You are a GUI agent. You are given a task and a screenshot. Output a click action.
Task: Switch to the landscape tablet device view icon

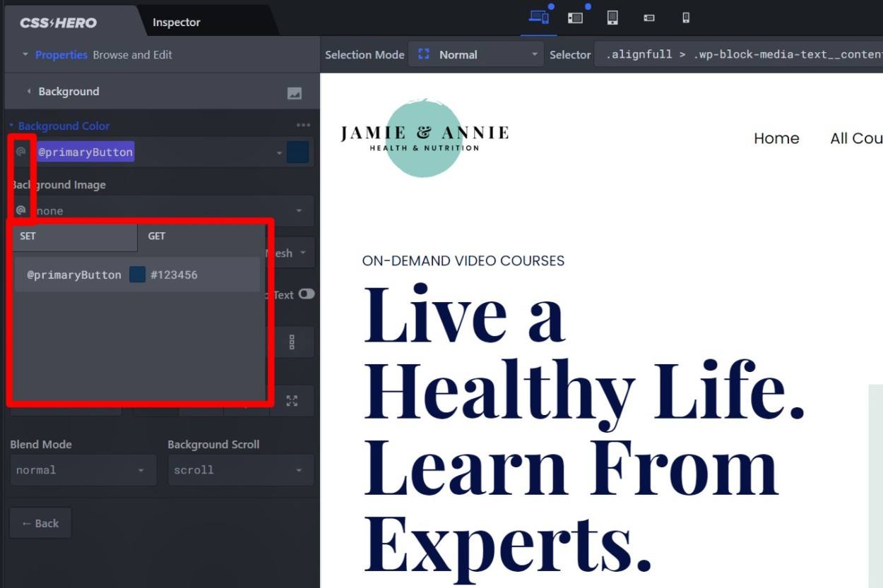[x=576, y=18]
